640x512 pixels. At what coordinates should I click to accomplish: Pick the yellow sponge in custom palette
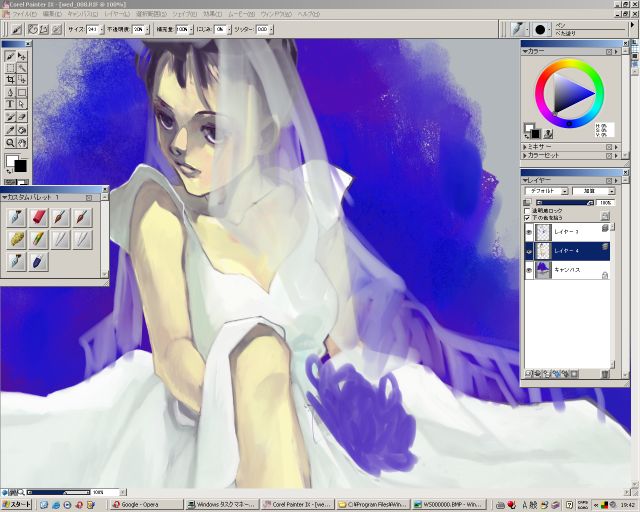(x=17, y=239)
